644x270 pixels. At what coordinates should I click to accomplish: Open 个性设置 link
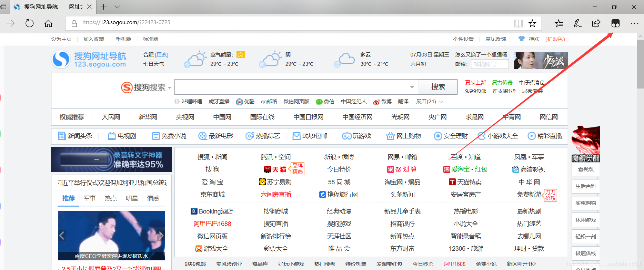point(463,39)
